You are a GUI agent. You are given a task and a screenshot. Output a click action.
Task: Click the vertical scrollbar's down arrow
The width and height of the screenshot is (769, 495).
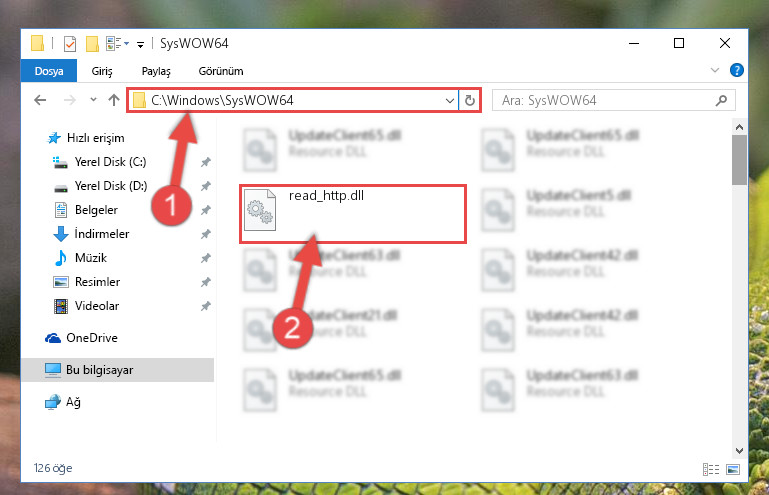[740, 450]
